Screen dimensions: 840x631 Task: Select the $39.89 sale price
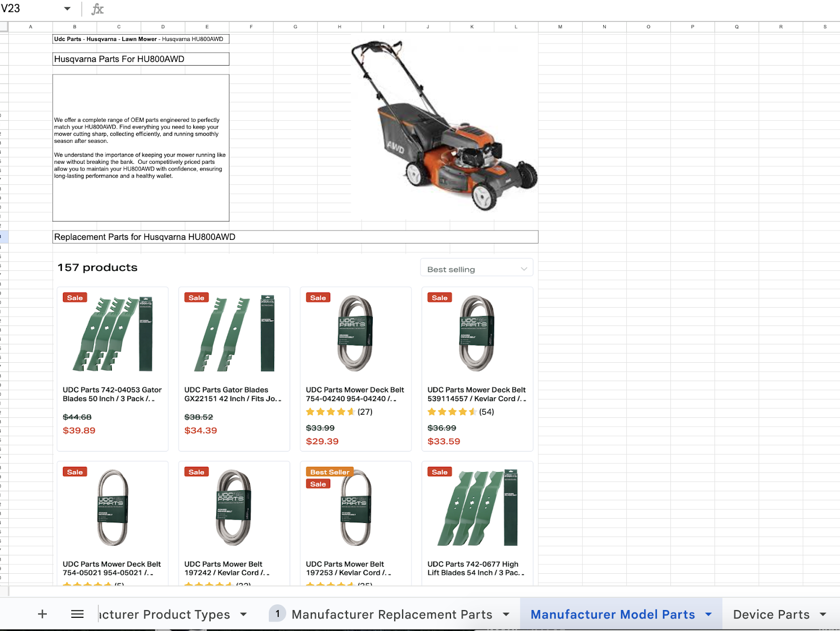pyautogui.click(x=79, y=430)
